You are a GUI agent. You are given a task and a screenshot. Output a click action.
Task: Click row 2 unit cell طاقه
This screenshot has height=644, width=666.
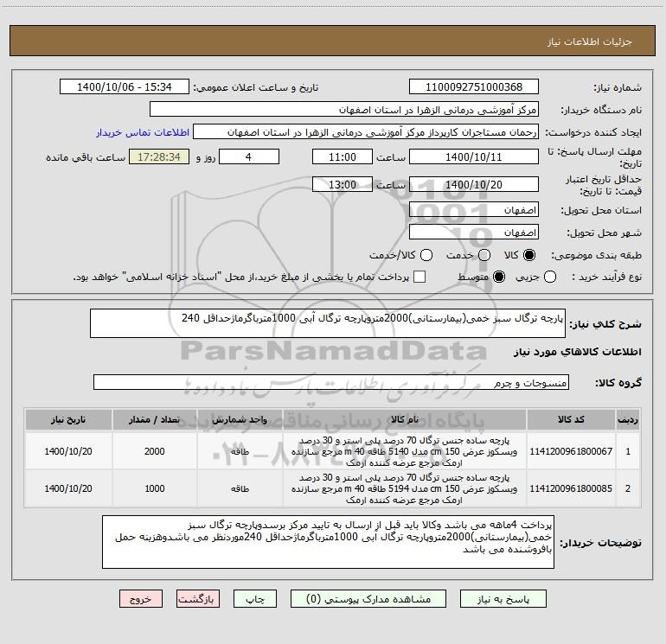[240, 488]
